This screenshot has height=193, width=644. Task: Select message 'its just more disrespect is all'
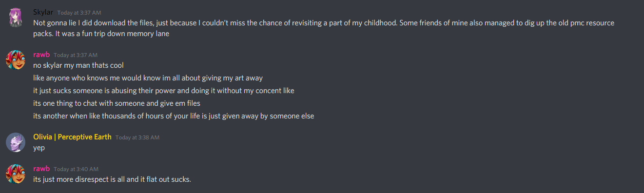click(x=112, y=179)
